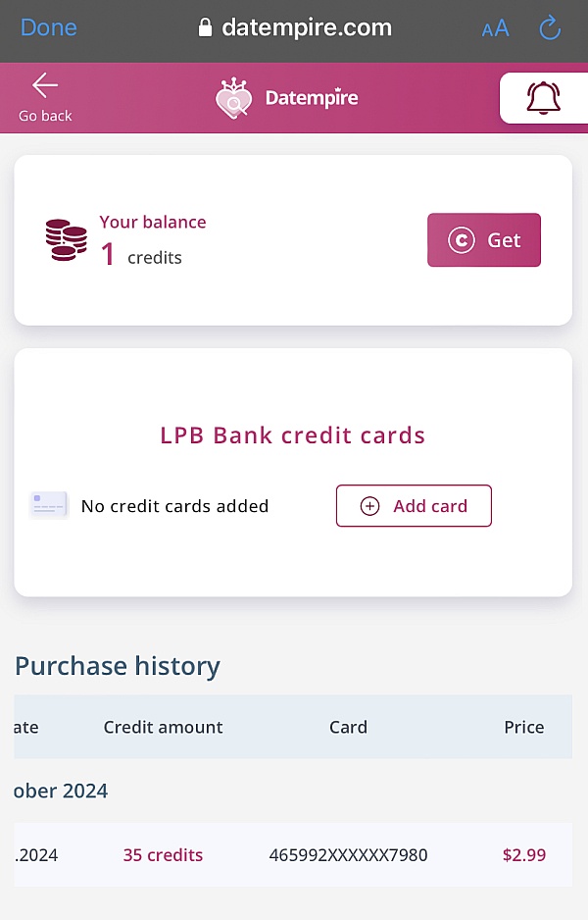
Task: Tap the datempire.com address bar
Action: pos(295,27)
